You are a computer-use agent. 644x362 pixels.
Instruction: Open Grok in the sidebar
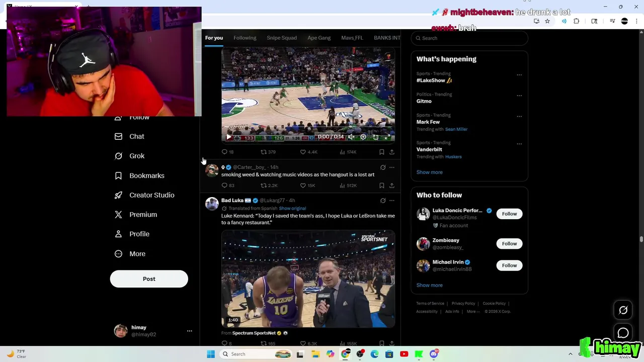coord(129,156)
